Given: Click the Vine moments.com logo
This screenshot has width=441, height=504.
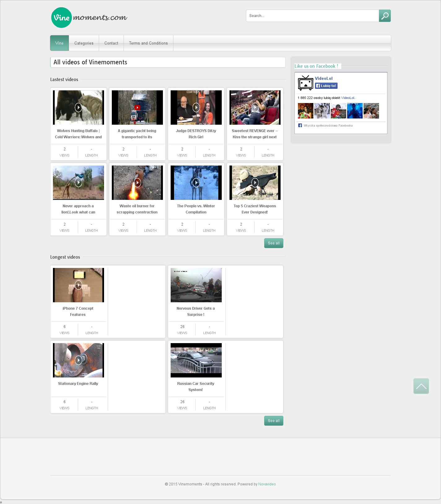Looking at the screenshot, I should click(x=89, y=18).
